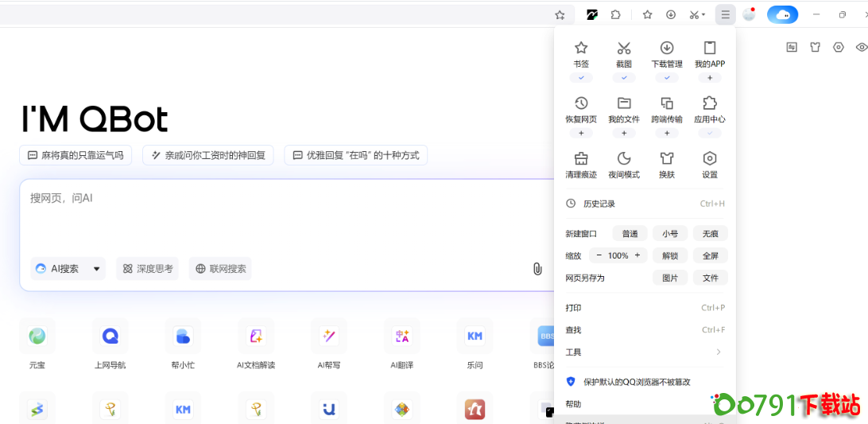Open 清理痕迹 clear traces icon
Image resolution: width=868 pixels, height=424 pixels.
[581, 158]
